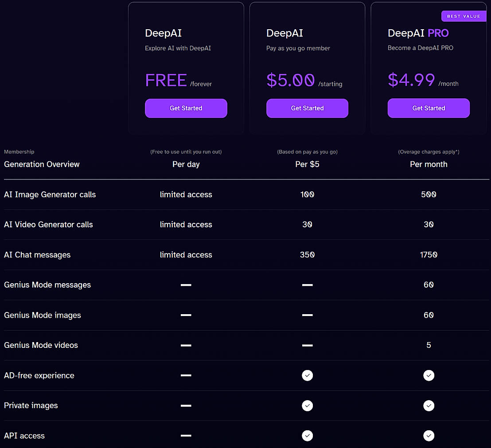Viewport: 491px width, 448px height.
Task: Click the AD-free experience checkmark in pay-as-you-go column
Action: click(x=308, y=375)
